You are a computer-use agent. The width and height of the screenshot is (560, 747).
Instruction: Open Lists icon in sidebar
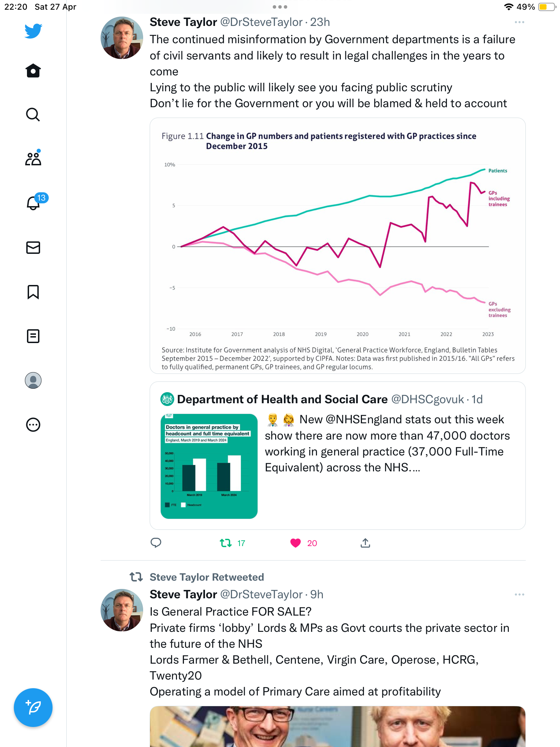(x=33, y=336)
